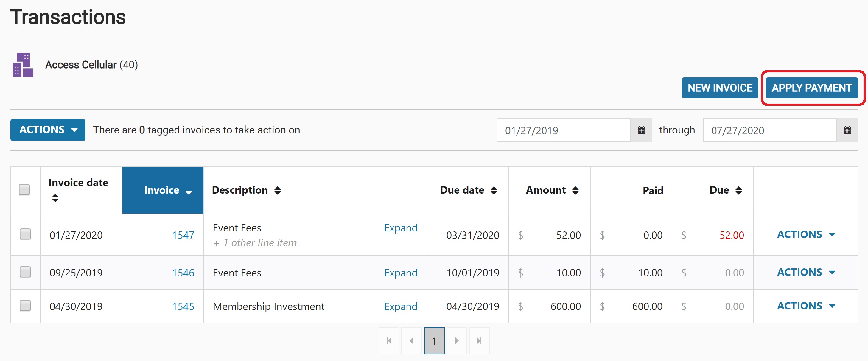Check the select-all invoices header checkbox
Screen dimensions: 868x361
[x=25, y=190]
